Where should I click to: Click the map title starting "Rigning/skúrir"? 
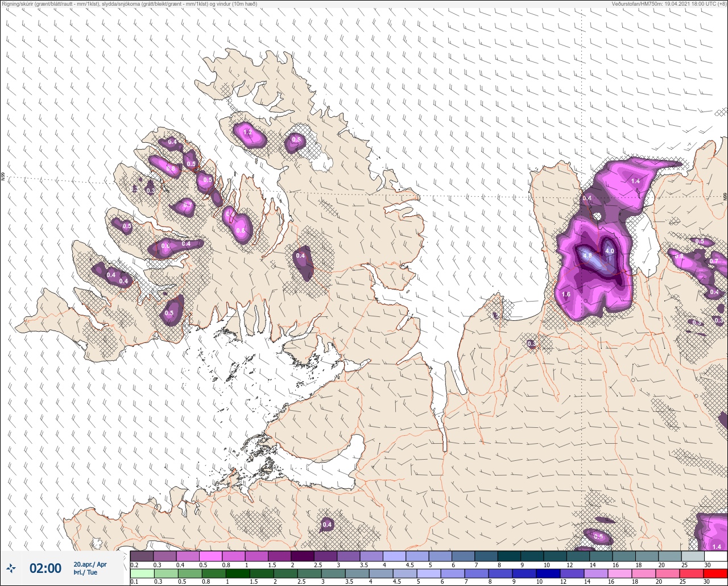click(x=130, y=3)
